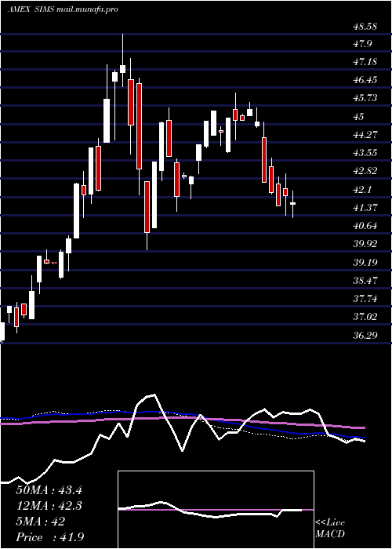This screenshot has height=549, width=392.
Task: Click the '43.55' price axis label
Action: (x=365, y=153)
